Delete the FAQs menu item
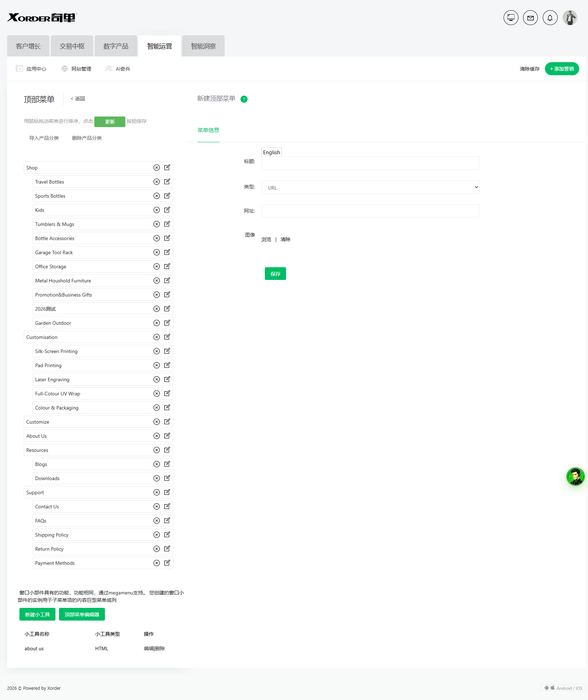The height and width of the screenshot is (700, 588). (156, 521)
